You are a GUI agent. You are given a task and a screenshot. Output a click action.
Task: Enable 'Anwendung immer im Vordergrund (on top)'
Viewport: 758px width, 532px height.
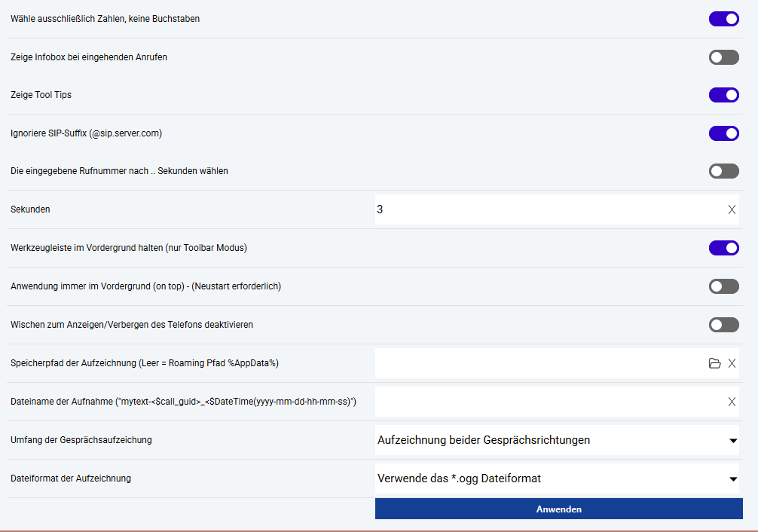tap(723, 286)
